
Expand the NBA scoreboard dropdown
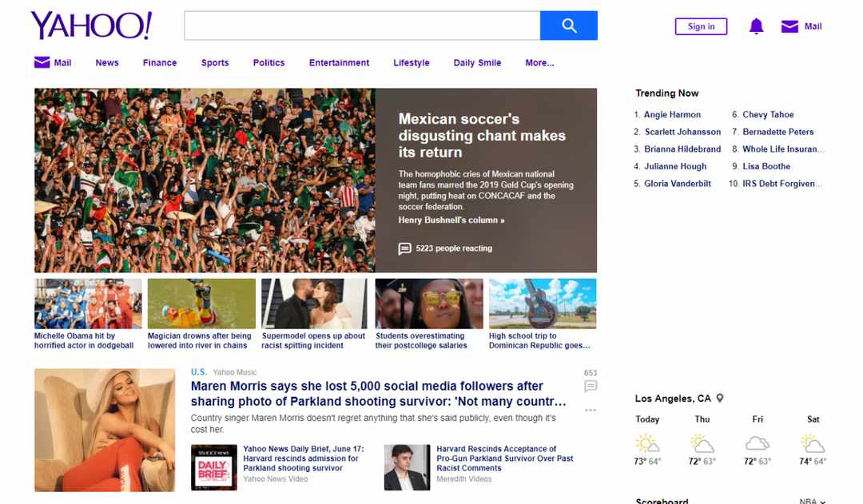tap(813, 502)
